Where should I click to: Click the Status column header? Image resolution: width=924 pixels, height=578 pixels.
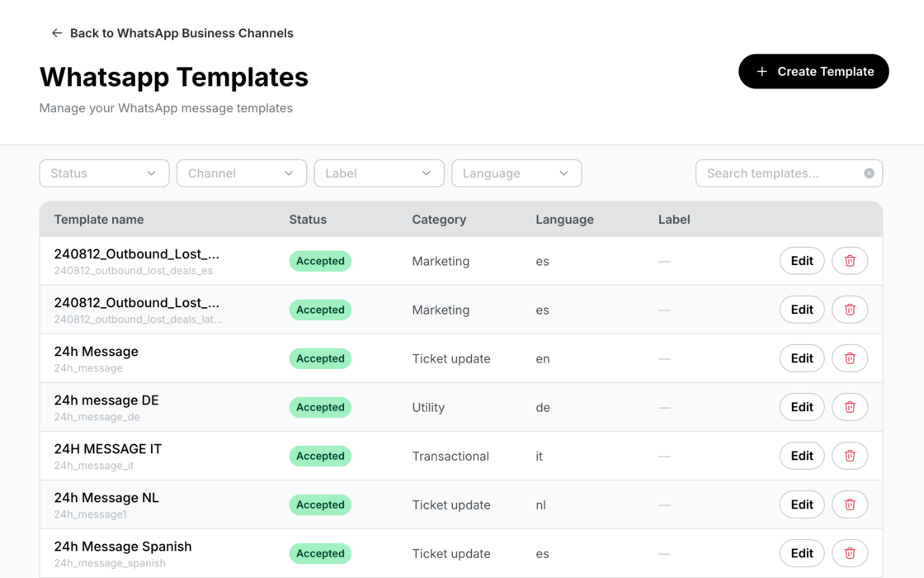[x=308, y=220]
